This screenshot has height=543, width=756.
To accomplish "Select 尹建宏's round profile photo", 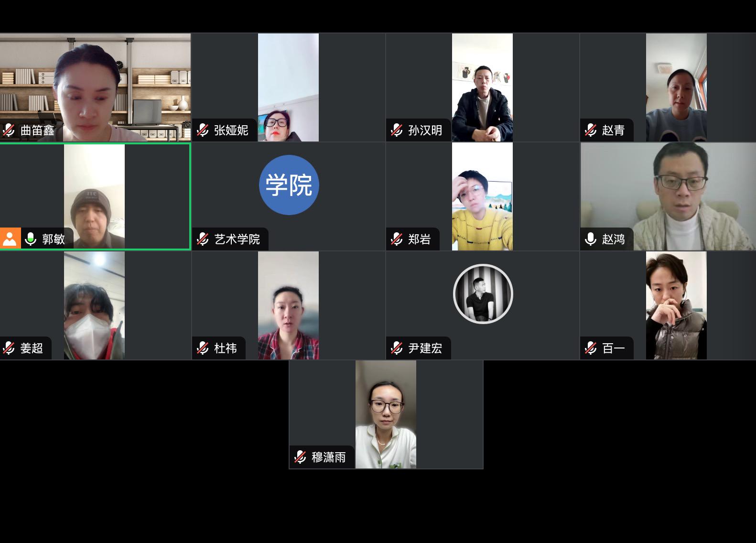I will 483,294.
